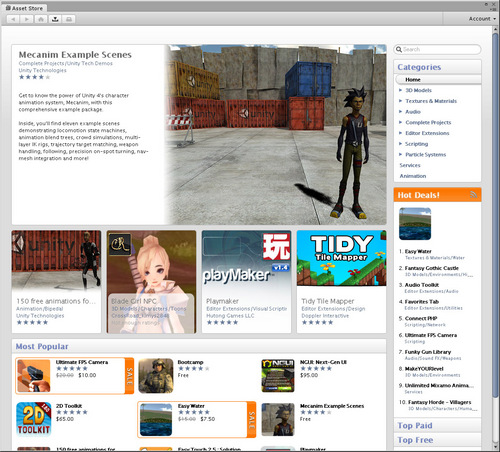Click the featured Mecanim banner image

point(276,134)
